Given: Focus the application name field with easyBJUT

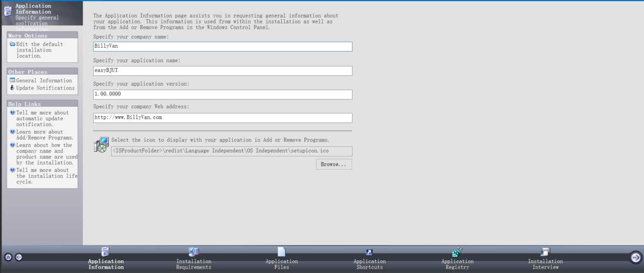Looking at the screenshot, I should [223, 71].
